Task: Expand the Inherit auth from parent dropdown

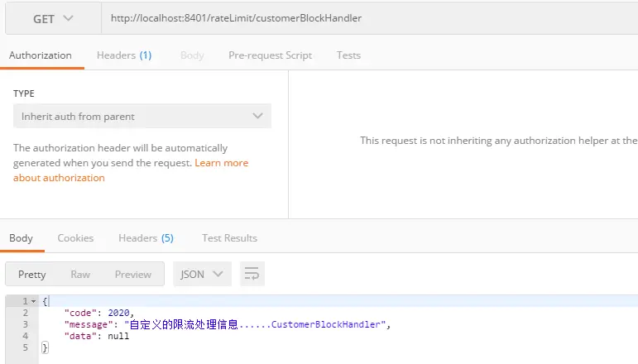Action: (x=142, y=117)
